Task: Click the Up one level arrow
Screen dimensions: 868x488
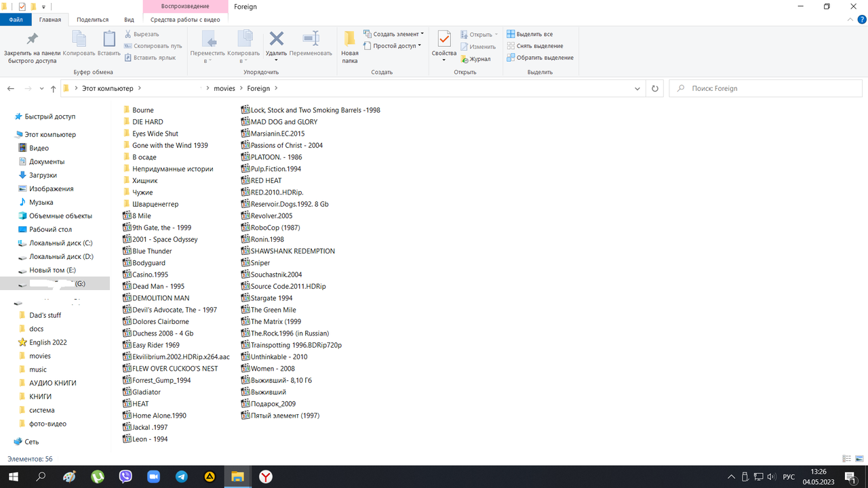Action: [x=53, y=88]
